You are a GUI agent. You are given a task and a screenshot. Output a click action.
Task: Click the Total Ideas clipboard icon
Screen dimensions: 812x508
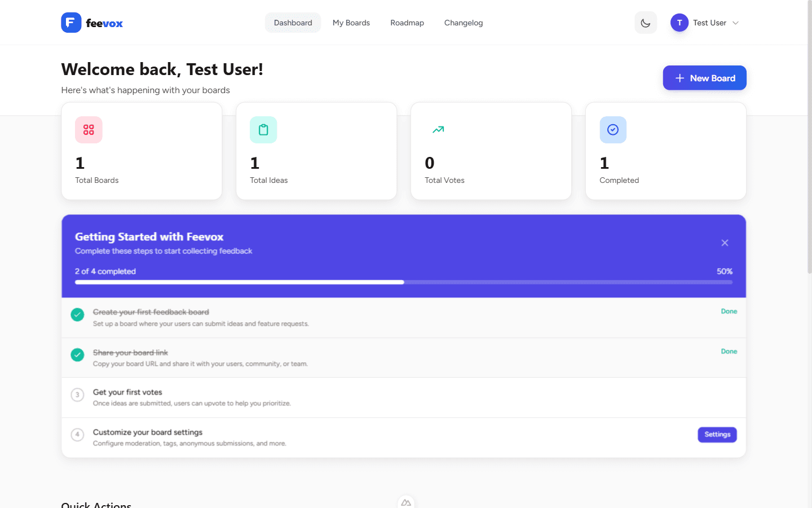tap(263, 130)
